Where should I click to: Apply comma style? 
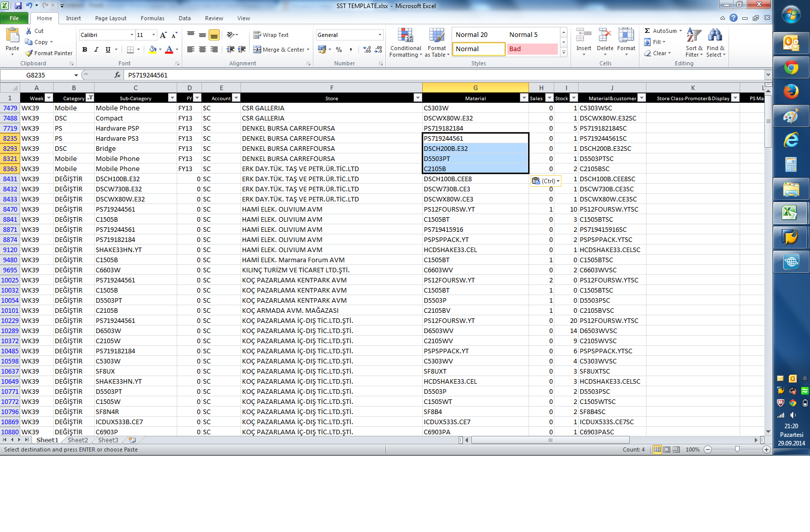tap(350, 50)
